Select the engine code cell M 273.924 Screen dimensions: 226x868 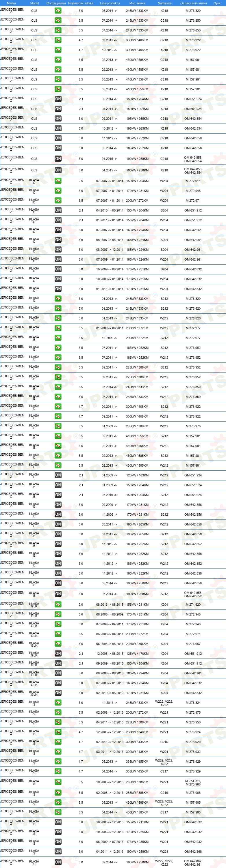point(193,732)
